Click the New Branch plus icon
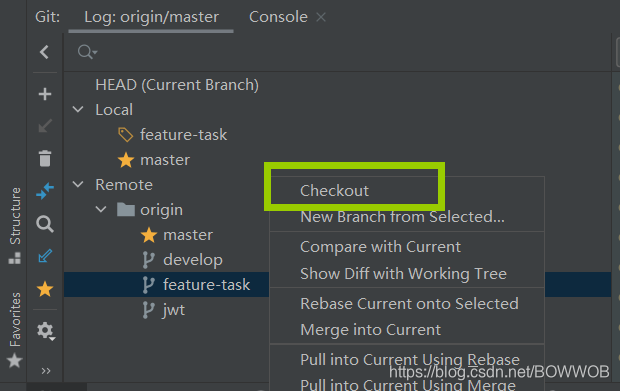Screen dimensions: 620x391 tap(45, 94)
